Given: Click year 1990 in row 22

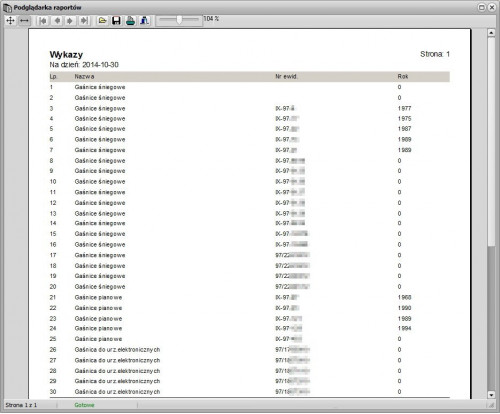Looking at the screenshot, I should click(x=404, y=308).
